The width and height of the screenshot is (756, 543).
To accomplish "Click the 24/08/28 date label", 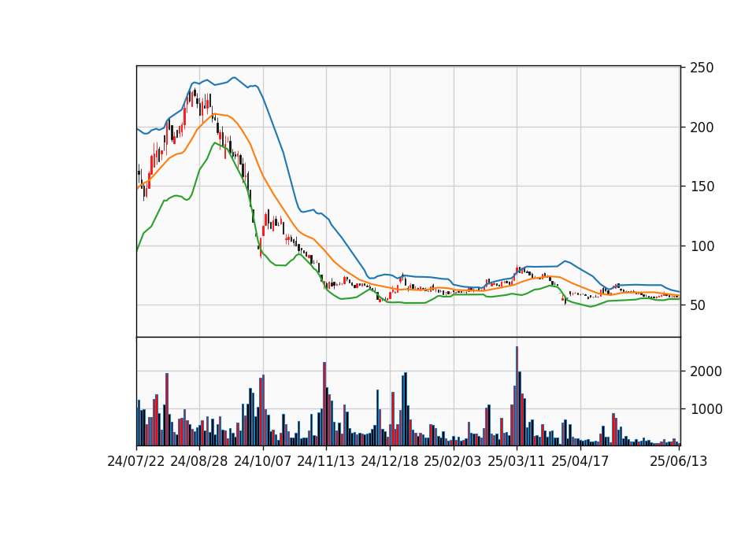I will [x=199, y=461].
